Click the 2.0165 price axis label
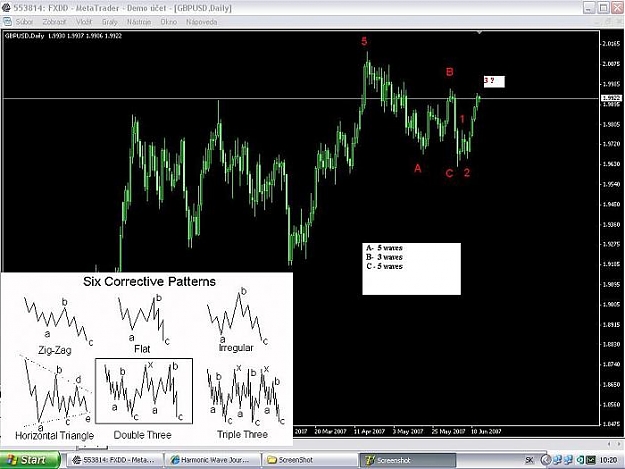Image resolution: width=625 pixels, height=469 pixels. click(x=611, y=43)
